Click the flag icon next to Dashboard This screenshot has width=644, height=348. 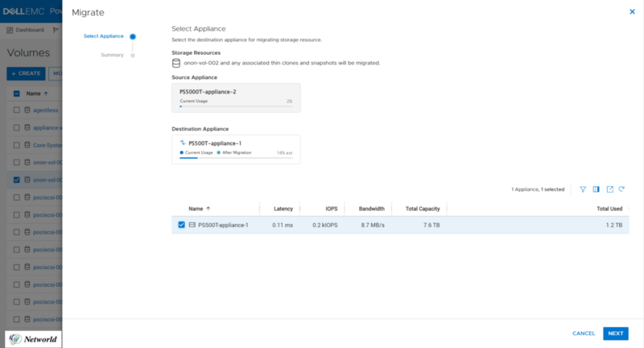[x=56, y=30]
